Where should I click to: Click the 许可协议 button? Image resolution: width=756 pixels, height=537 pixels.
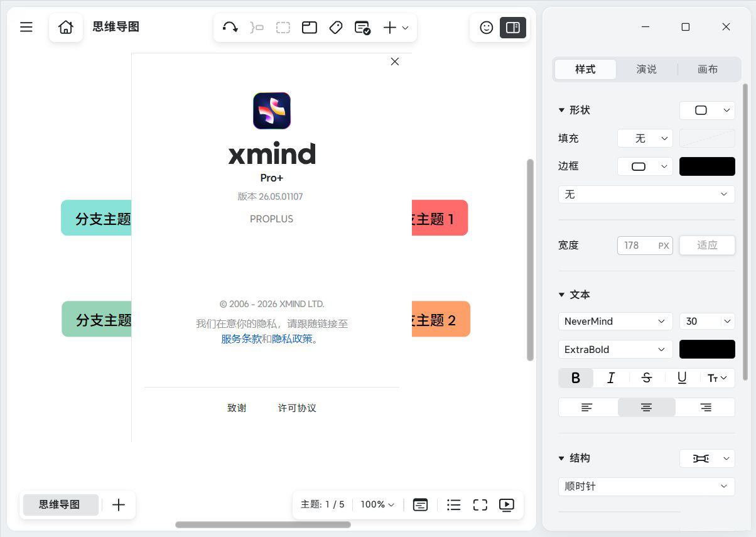[297, 408]
